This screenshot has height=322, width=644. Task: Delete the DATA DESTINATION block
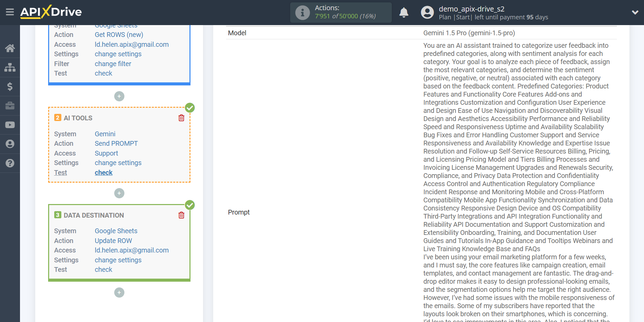pyautogui.click(x=181, y=215)
